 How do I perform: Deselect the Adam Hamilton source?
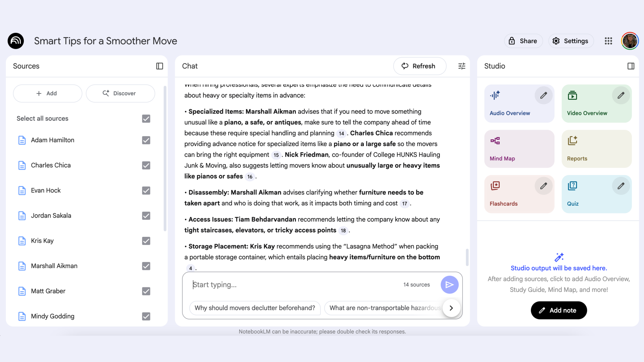tap(146, 140)
